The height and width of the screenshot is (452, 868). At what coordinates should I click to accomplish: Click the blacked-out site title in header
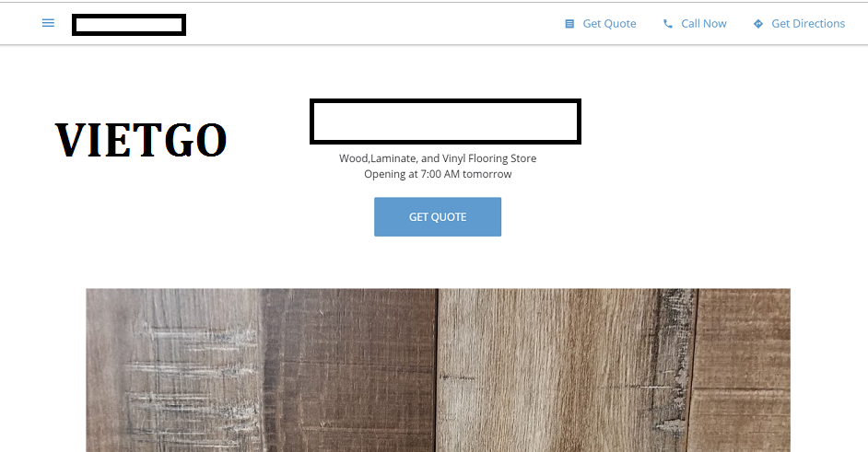coord(129,25)
